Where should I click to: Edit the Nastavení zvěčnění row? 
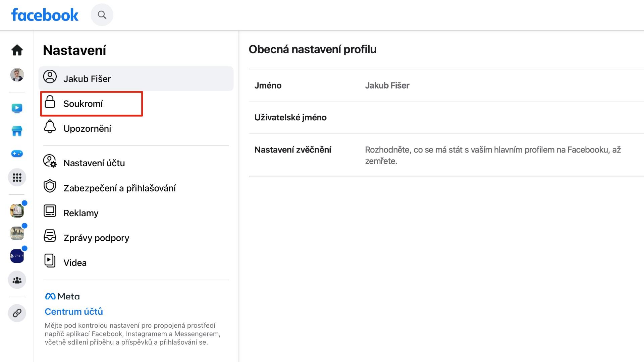coord(446,155)
